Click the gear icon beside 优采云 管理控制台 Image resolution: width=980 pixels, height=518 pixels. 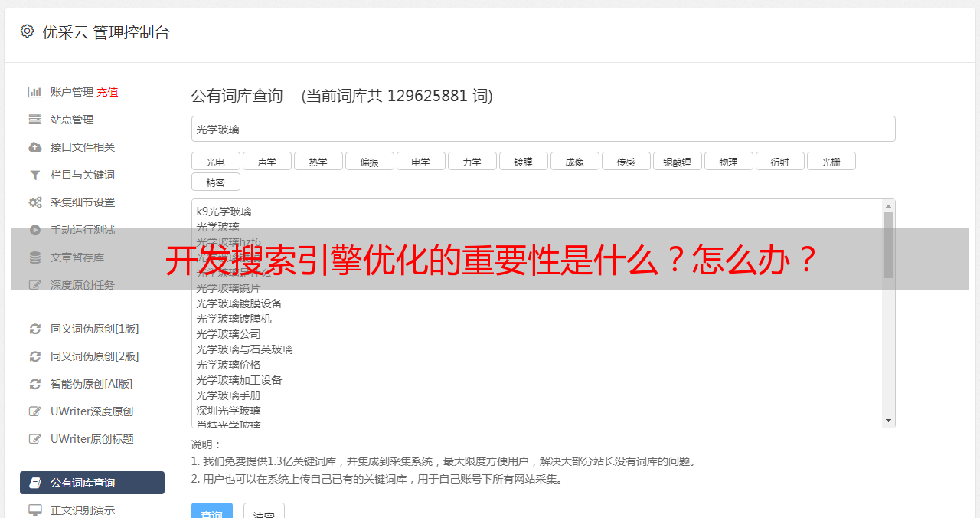pos(28,31)
